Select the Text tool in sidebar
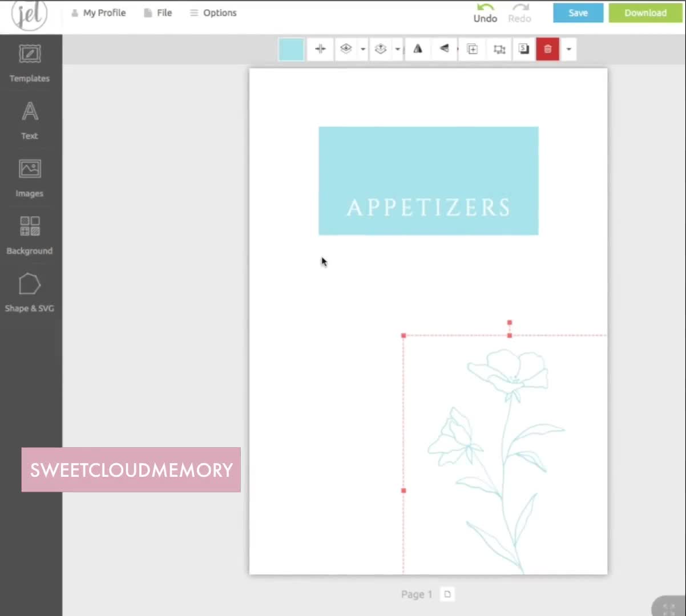 click(29, 120)
